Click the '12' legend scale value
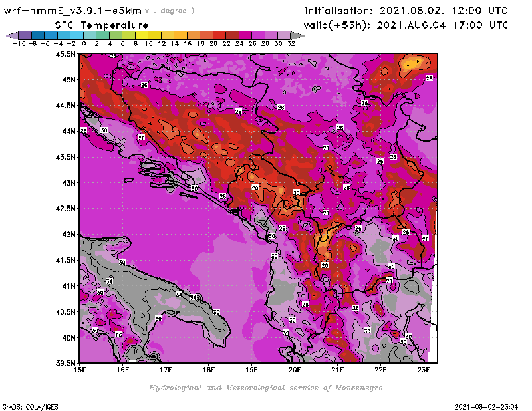Image resolution: width=532 pixels, height=411 pixels. [162, 43]
